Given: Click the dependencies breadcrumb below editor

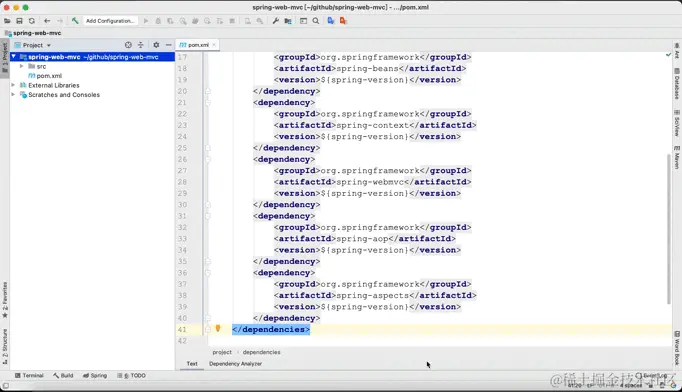Looking at the screenshot, I should (x=261, y=352).
